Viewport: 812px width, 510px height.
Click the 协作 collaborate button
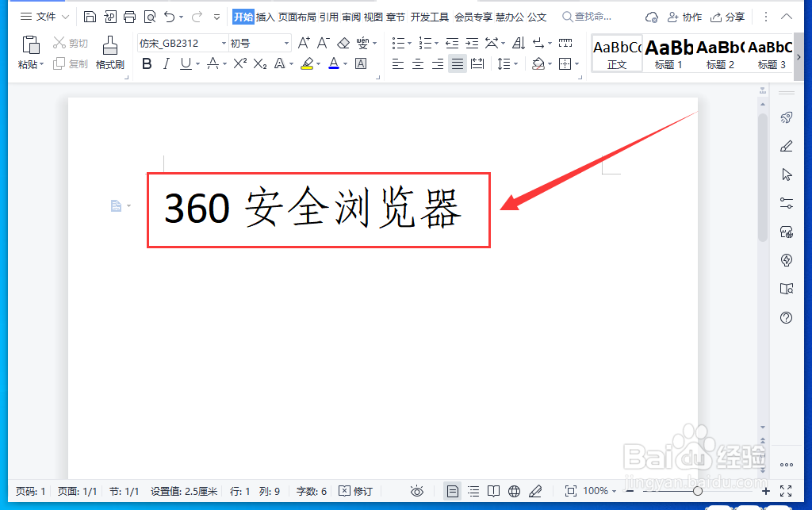(684, 17)
